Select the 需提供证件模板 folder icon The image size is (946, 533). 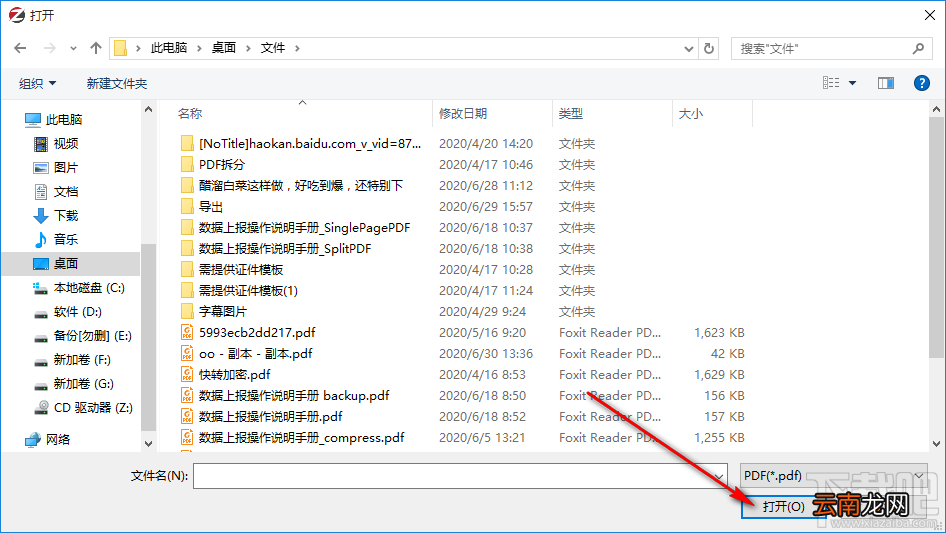coord(188,270)
